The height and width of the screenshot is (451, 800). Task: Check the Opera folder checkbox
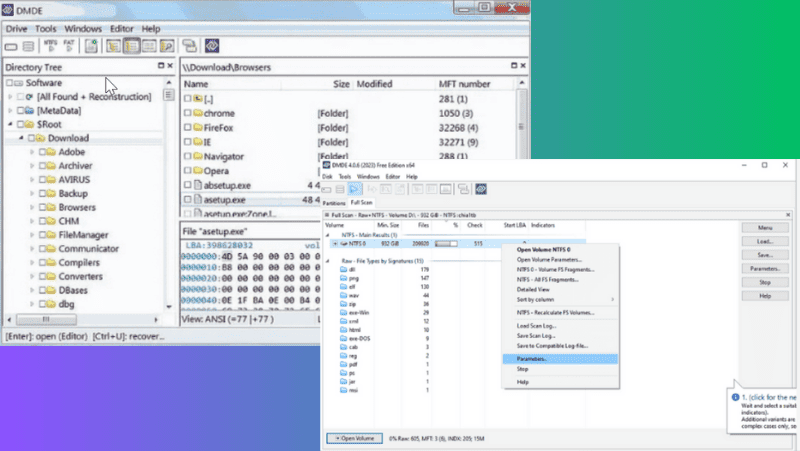188,170
